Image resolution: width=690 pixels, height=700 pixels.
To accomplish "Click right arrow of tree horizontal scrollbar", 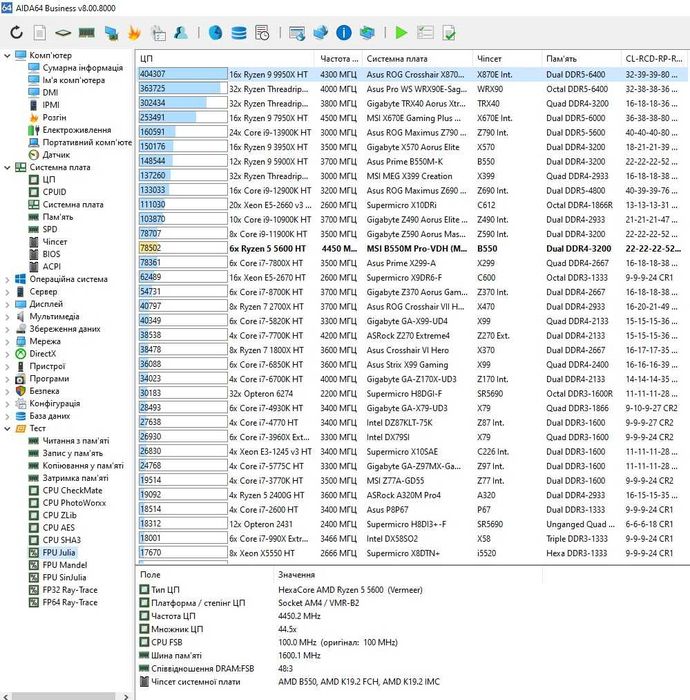I will pos(127,696).
